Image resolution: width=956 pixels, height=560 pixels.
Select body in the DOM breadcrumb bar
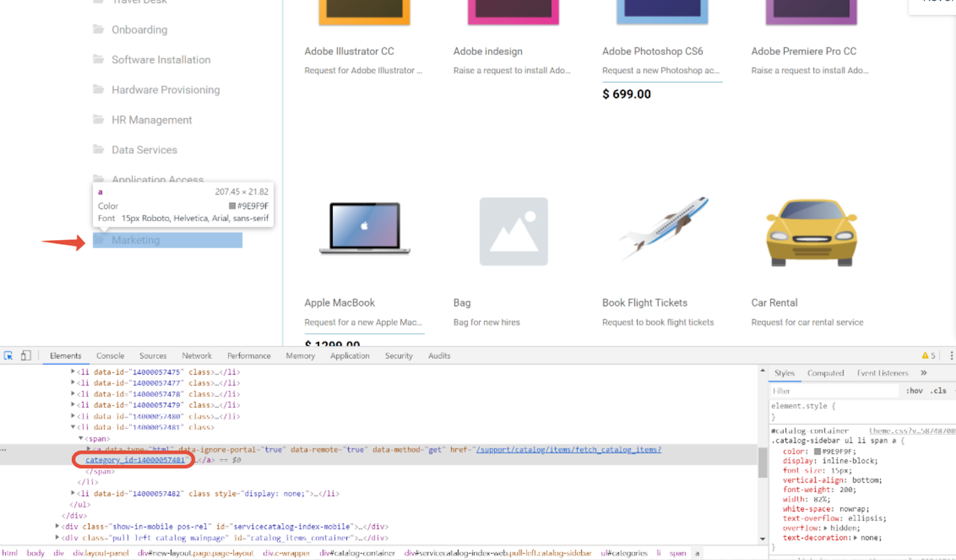tap(35, 553)
